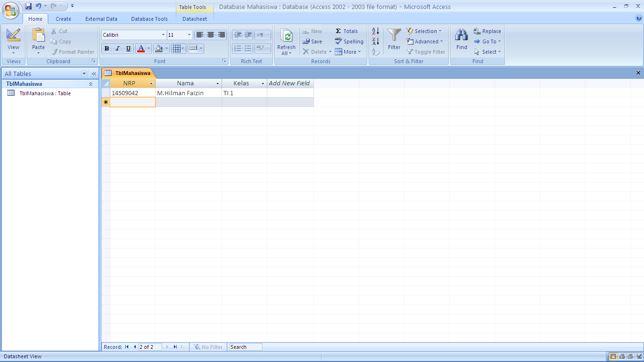Switch to the Create ribbon tab
Viewport: 644px width, 362px height.
pos(63,19)
